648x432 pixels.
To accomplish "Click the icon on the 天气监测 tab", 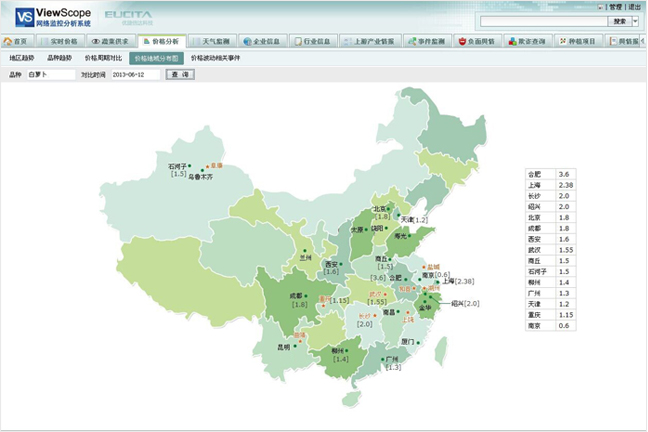I will point(196,42).
